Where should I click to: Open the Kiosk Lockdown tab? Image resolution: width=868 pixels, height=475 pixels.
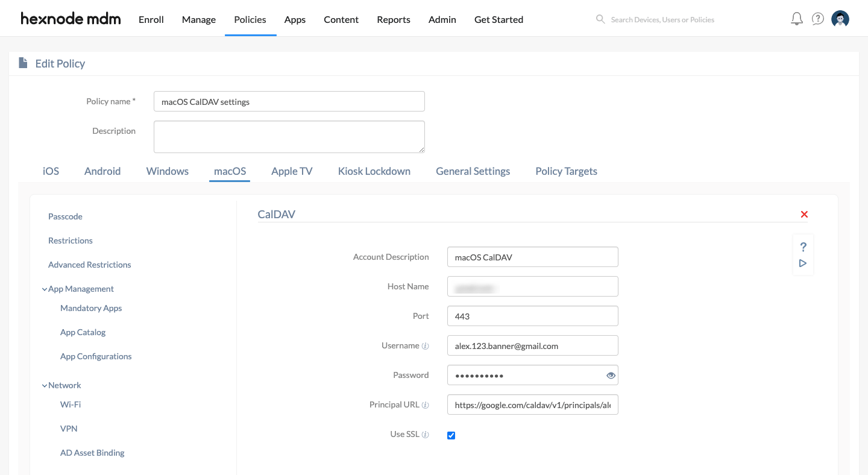point(374,171)
